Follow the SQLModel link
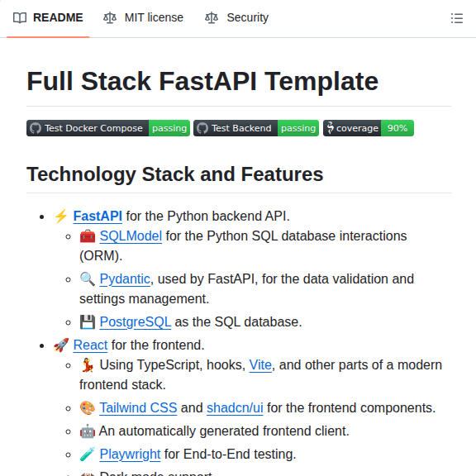Viewport: 476px width, 476px height. pyautogui.click(x=131, y=236)
